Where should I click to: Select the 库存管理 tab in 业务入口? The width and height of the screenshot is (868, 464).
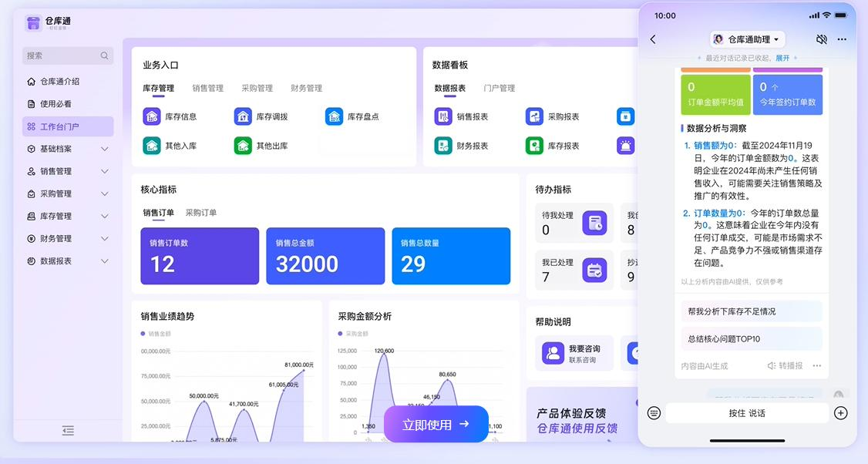tap(158, 88)
